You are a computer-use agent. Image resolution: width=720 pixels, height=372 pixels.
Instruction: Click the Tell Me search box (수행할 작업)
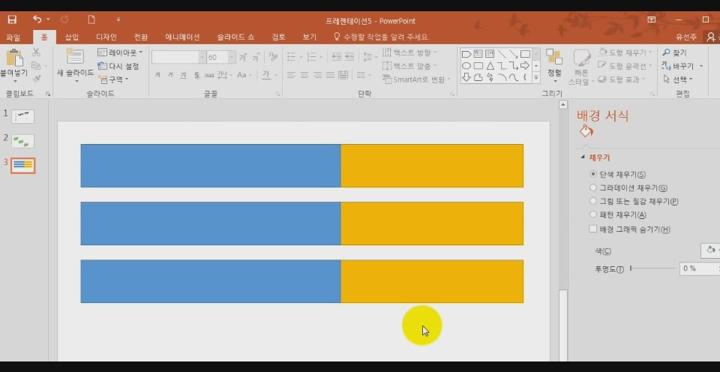[380, 37]
